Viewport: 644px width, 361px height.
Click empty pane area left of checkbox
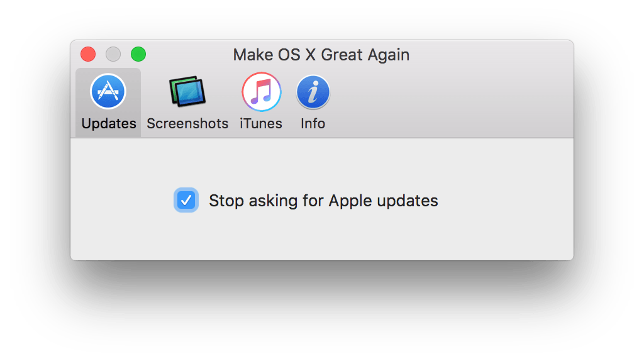[x=122, y=200]
